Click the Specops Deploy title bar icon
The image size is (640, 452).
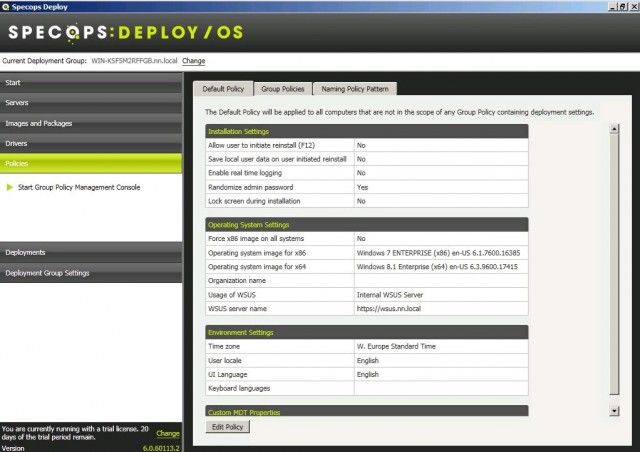coord(5,7)
